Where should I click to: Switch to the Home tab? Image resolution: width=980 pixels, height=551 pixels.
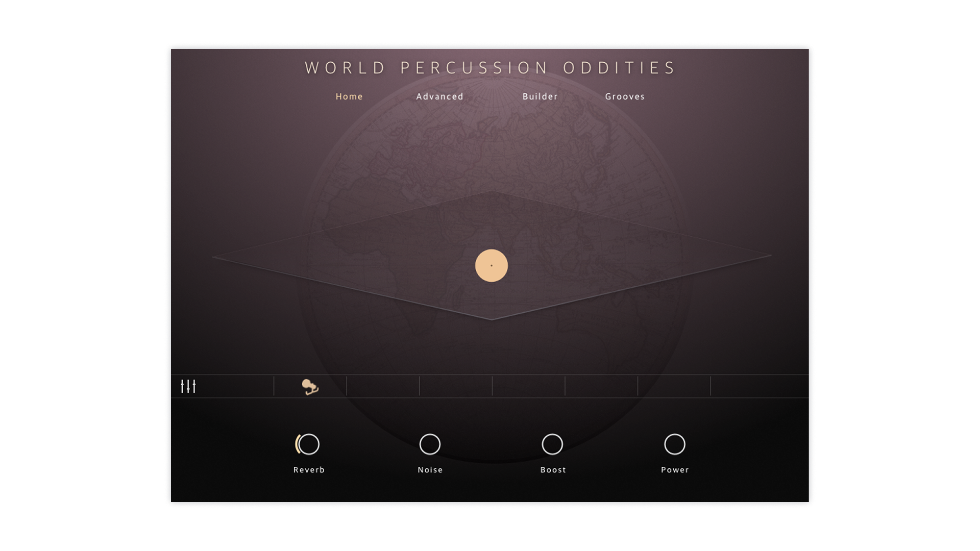click(349, 96)
